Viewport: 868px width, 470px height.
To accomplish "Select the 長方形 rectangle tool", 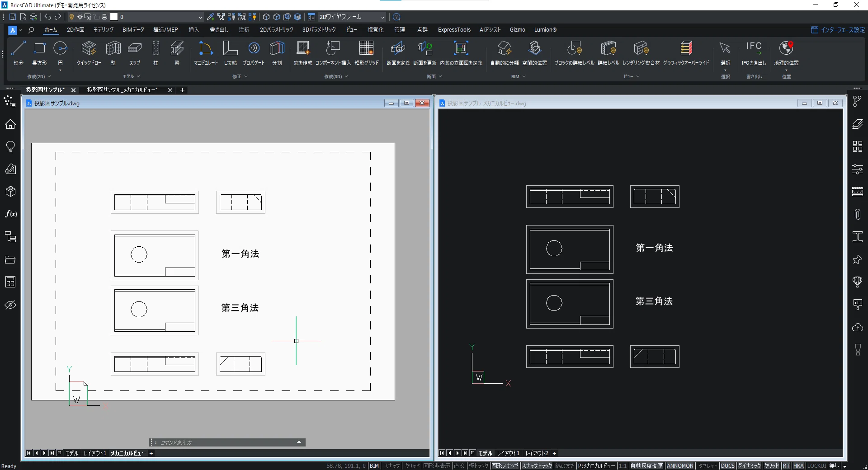I will tap(40, 53).
